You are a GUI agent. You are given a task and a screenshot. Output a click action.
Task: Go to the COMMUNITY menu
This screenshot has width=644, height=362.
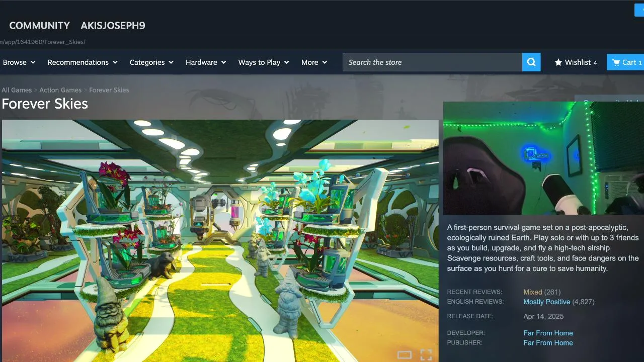point(40,26)
